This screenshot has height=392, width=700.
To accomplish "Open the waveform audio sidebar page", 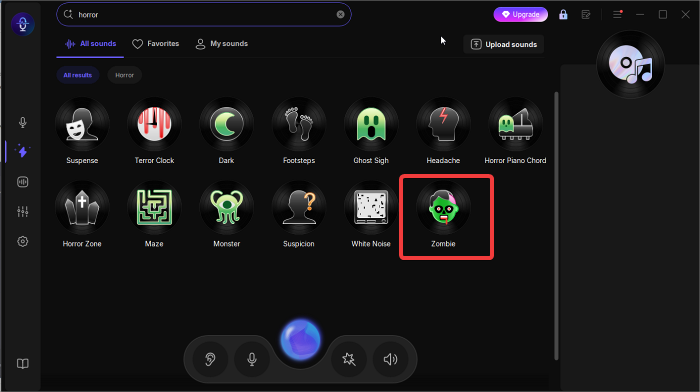I will tap(23, 182).
